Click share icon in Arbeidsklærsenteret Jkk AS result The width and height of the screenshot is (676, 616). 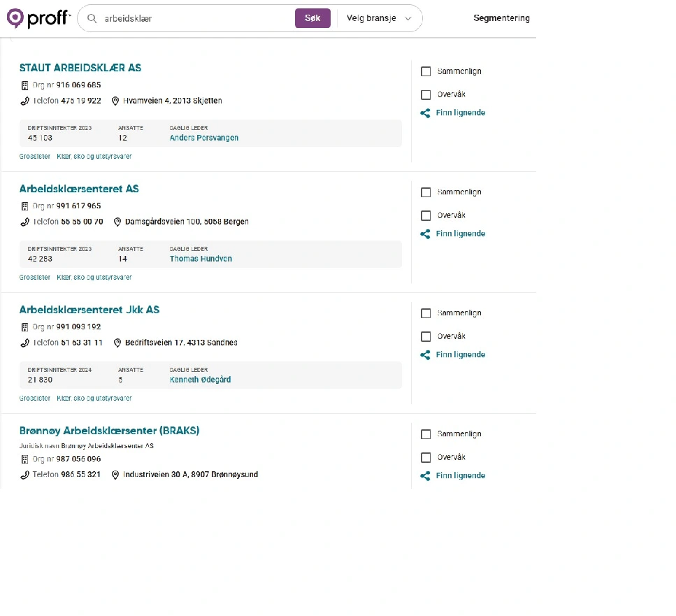(x=425, y=354)
